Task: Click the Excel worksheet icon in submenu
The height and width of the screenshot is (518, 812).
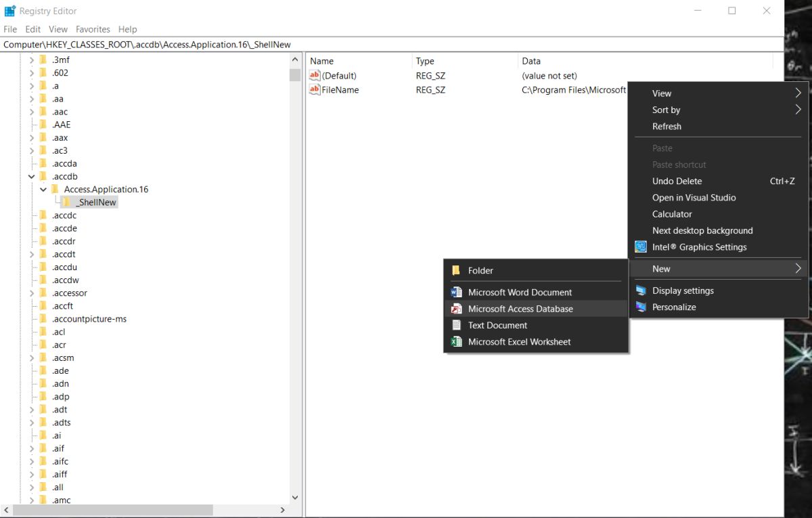Action: (x=456, y=342)
